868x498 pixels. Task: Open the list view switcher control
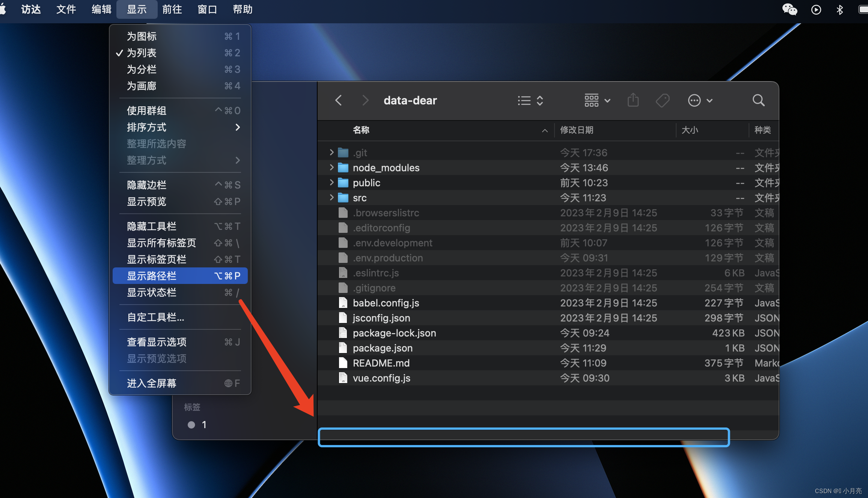pos(530,100)
